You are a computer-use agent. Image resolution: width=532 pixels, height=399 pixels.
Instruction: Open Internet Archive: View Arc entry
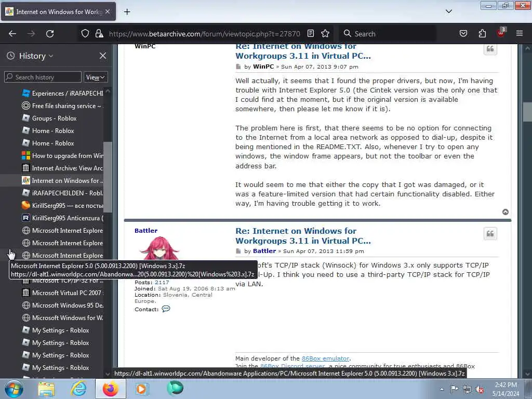click(x=62, y=168)
